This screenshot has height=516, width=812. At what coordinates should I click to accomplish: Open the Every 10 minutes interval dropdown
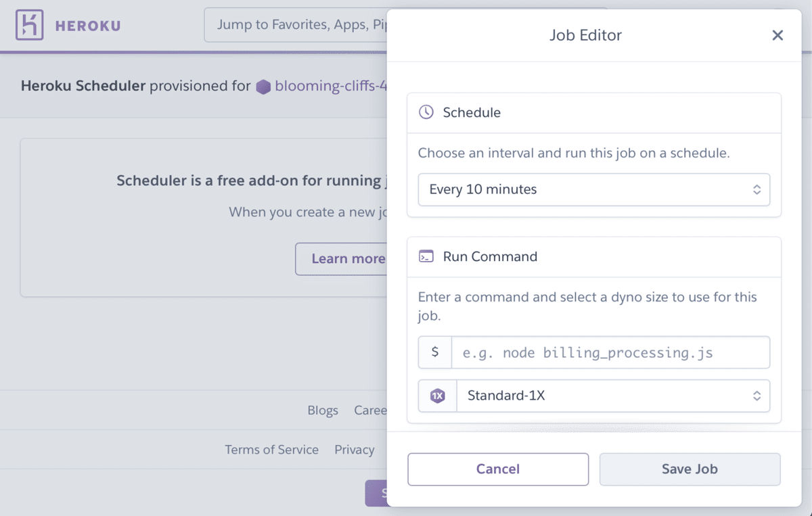(x=593, y=189)
